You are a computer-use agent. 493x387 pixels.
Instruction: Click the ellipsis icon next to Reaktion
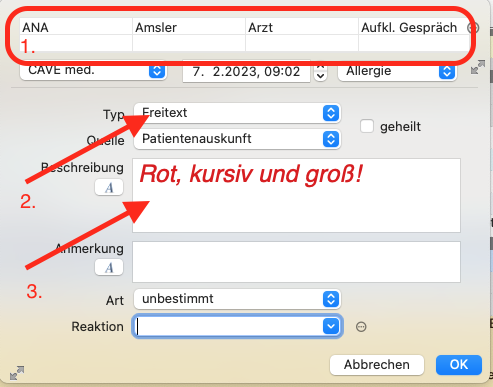coord(361,327)
